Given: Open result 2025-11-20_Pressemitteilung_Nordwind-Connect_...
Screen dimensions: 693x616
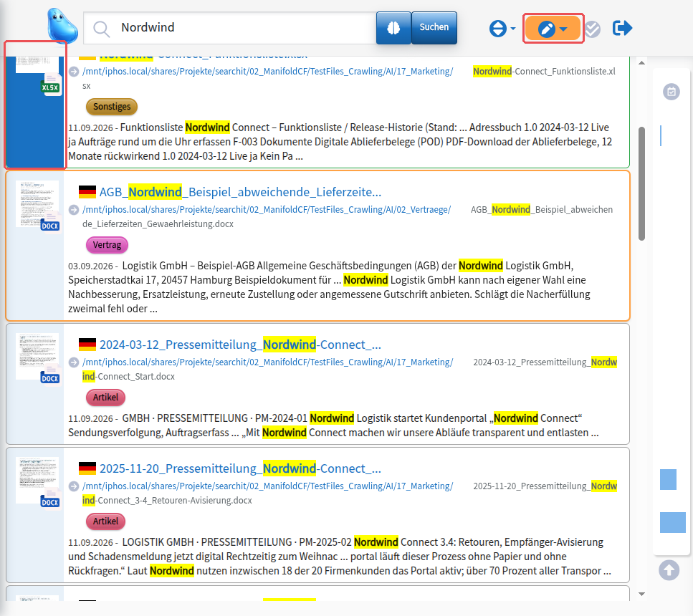Looking at the screenshot, I should 240,468.
